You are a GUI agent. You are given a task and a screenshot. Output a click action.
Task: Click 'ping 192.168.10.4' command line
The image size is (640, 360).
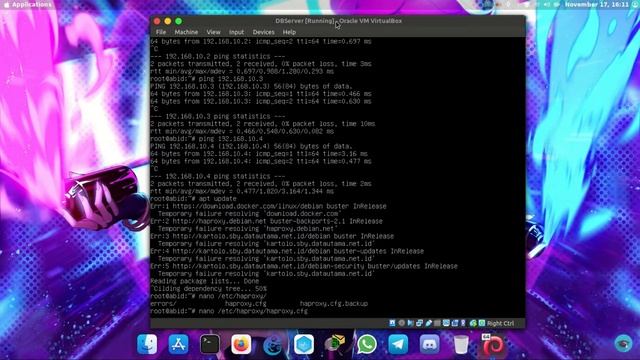207,139
